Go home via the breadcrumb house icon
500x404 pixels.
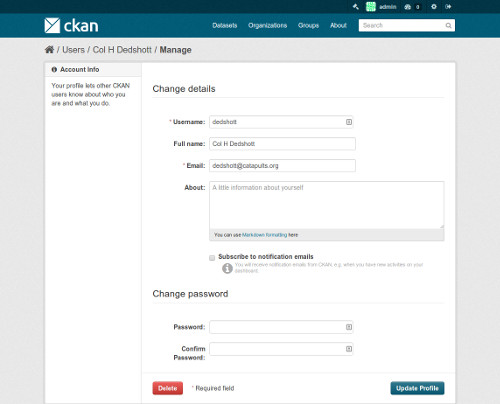(x=49, y=50)
